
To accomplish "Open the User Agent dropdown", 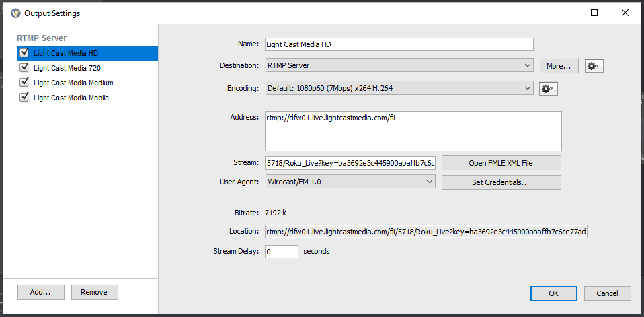I will point(350,182).
